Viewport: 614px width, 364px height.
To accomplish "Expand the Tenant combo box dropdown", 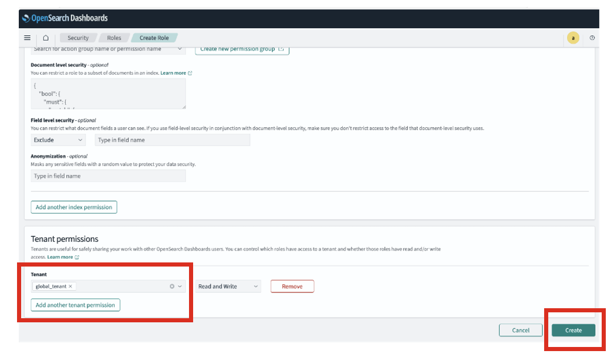I will point(180,287).
